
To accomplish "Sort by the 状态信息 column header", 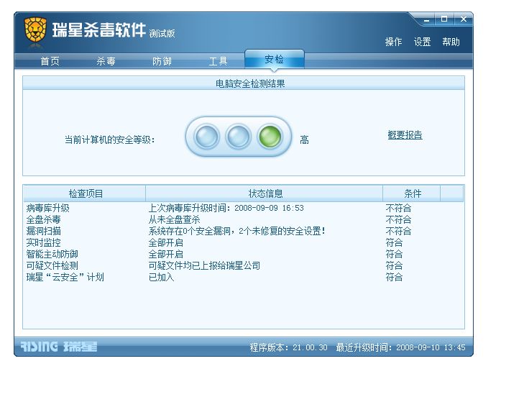I will pyautogui.click(x=265, y=193).
